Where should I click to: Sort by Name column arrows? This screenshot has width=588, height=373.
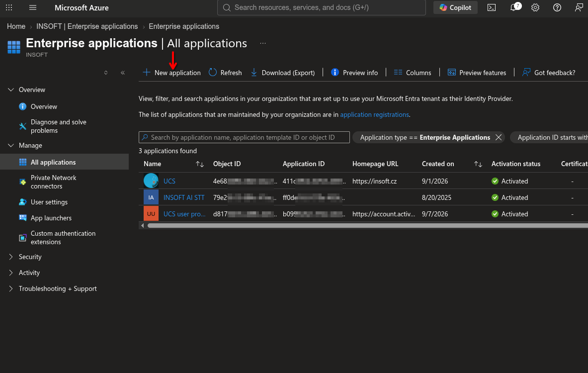click(x=199, y=164)
